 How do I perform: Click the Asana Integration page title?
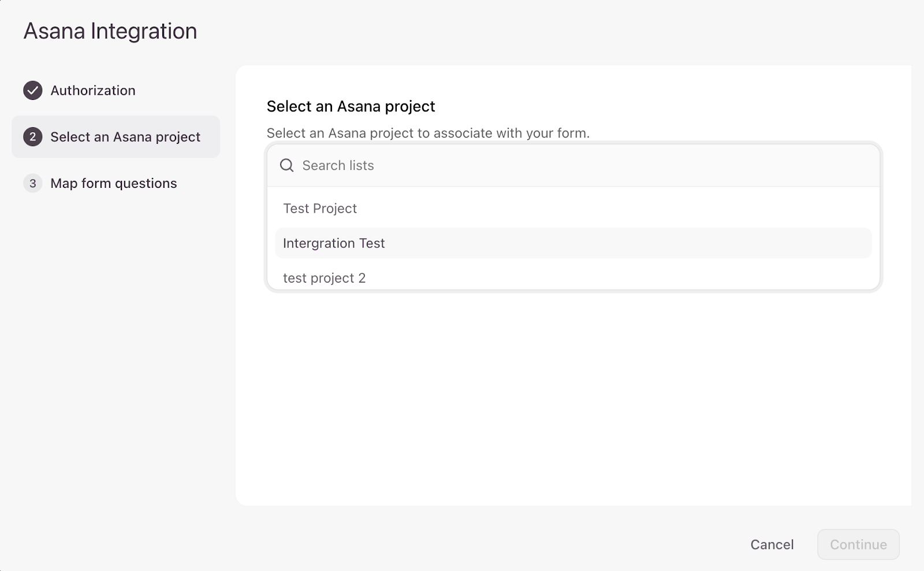click(x=110, y=31)
